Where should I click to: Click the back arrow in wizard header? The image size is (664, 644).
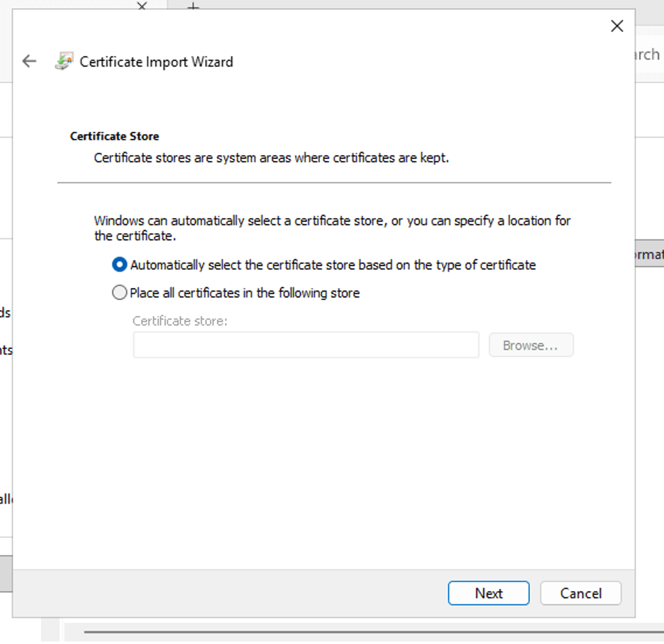point(29,61)
